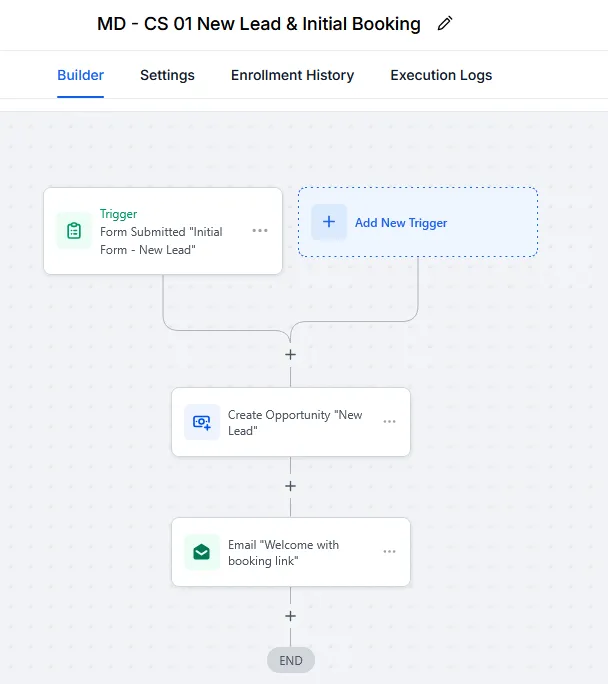View the Execution Logs tab
The height and width of the screenshot is (684, 608).
(x=441, y=75)
